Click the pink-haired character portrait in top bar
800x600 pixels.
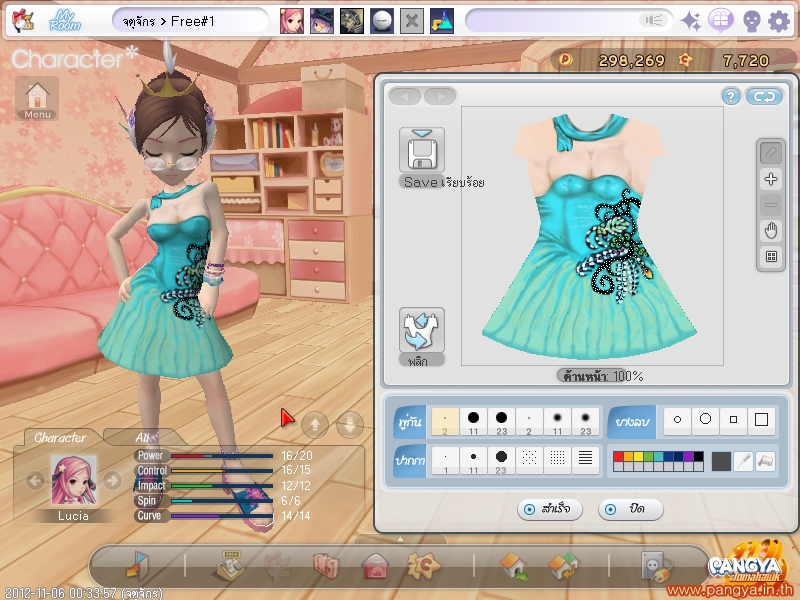(x=292, y=21)
